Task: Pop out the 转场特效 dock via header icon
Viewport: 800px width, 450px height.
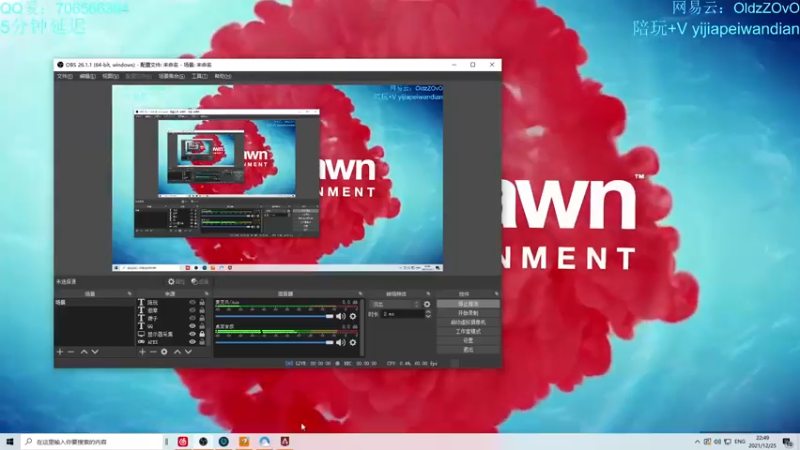Action: point(428,294)
